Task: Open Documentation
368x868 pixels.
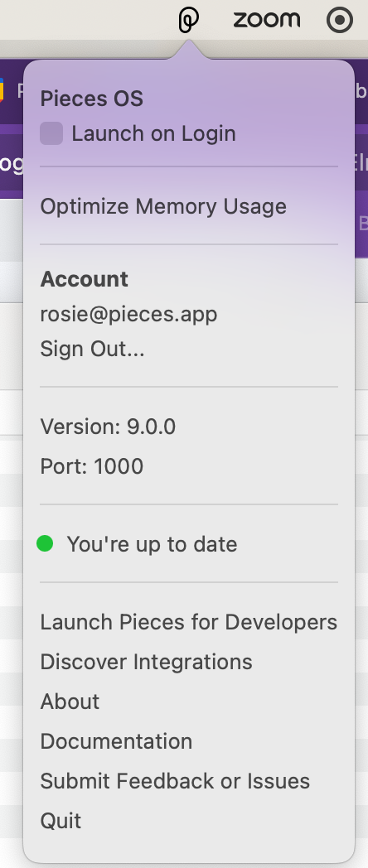Action: [x=116, y=741]
